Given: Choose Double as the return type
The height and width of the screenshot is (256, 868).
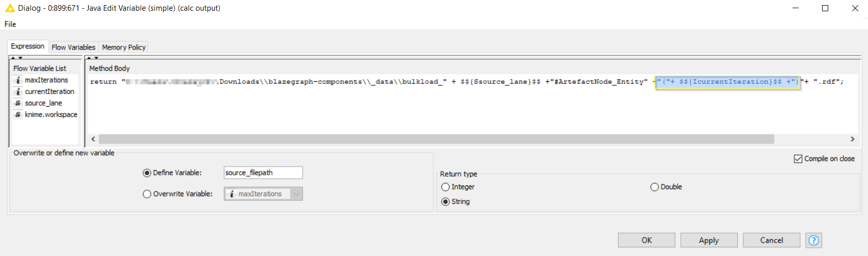Looking at the screenshot, I should point(655,187).
